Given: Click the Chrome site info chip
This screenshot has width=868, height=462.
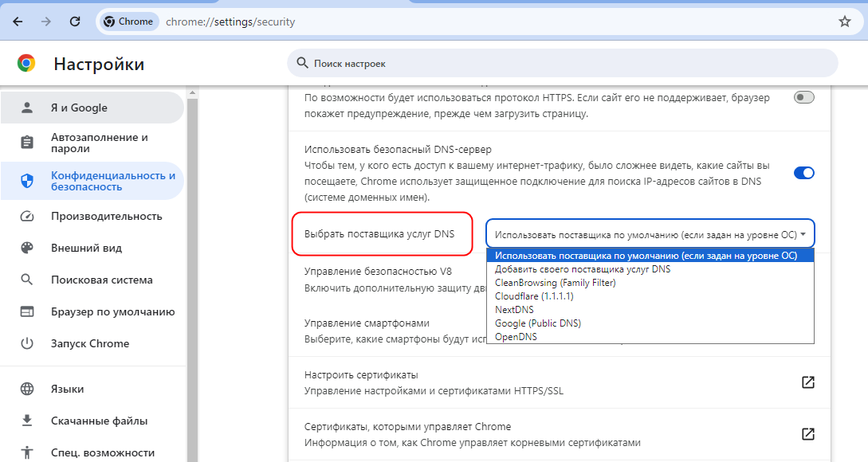Looking at the screenshot, I should click(128, 22).
